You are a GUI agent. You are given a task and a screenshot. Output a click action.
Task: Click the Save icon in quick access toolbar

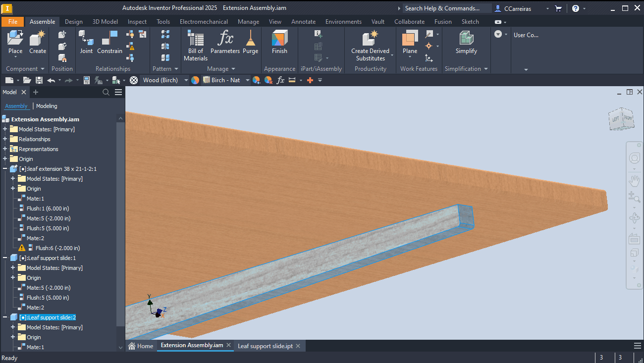pyautogui.click(x=39, y=80)
